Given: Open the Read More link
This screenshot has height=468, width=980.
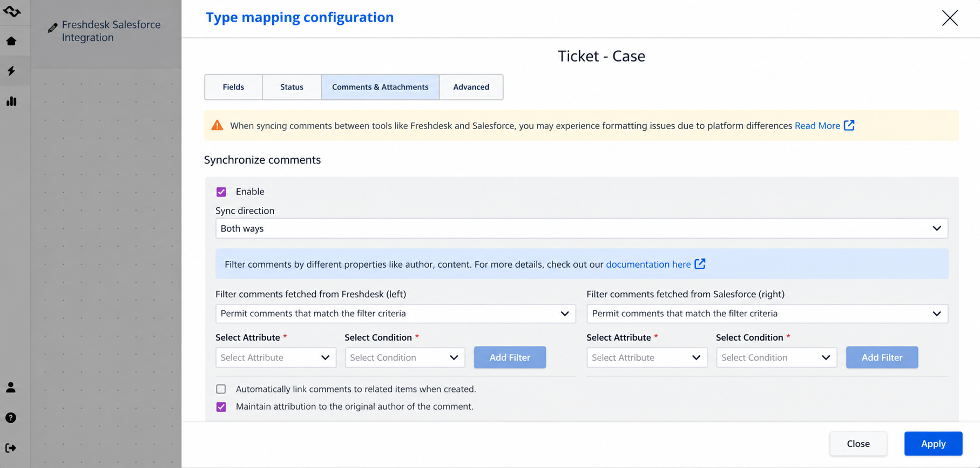Looking at the screenshot, I should pyautogui.click(x=817, y=126).
